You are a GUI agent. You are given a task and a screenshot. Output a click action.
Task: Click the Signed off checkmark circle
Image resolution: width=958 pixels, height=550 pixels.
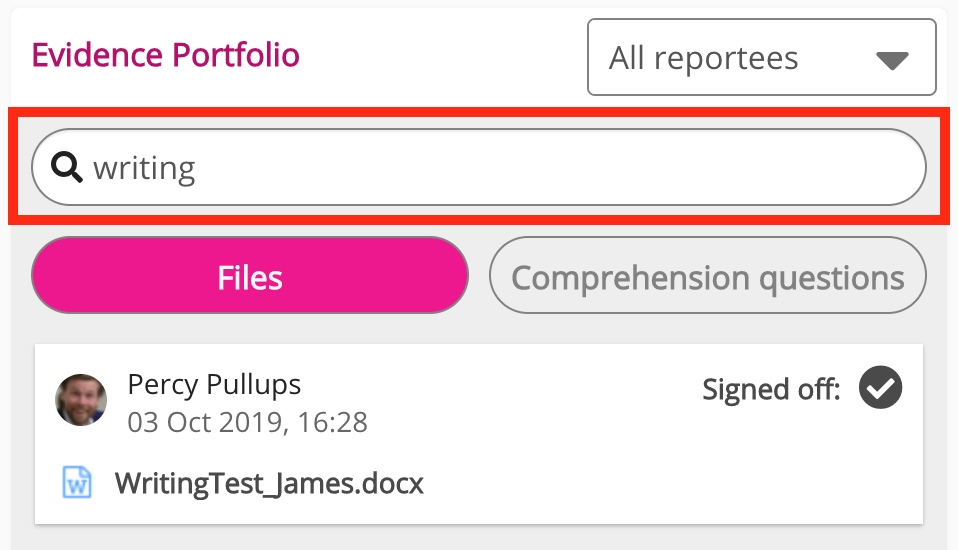tap(880, 388)
